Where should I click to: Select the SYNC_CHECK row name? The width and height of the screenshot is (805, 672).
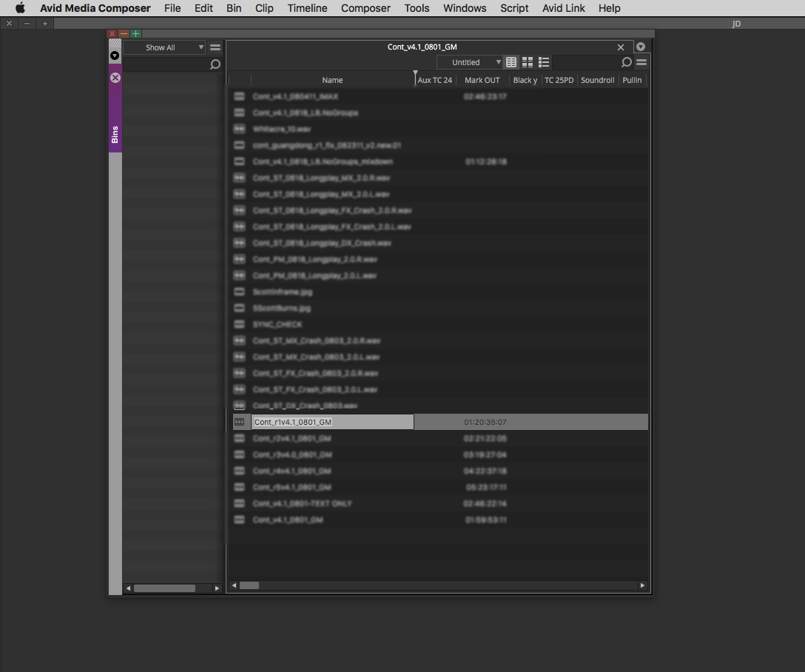tap(277, 324)
